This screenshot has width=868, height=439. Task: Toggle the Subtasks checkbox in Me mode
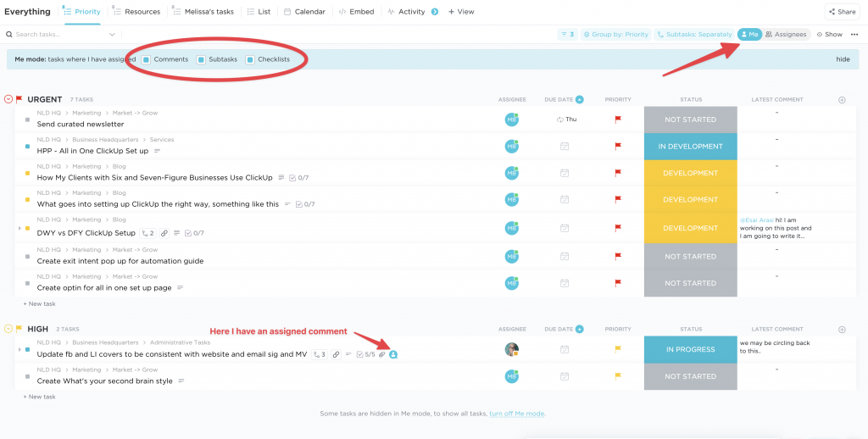(201, 59)
